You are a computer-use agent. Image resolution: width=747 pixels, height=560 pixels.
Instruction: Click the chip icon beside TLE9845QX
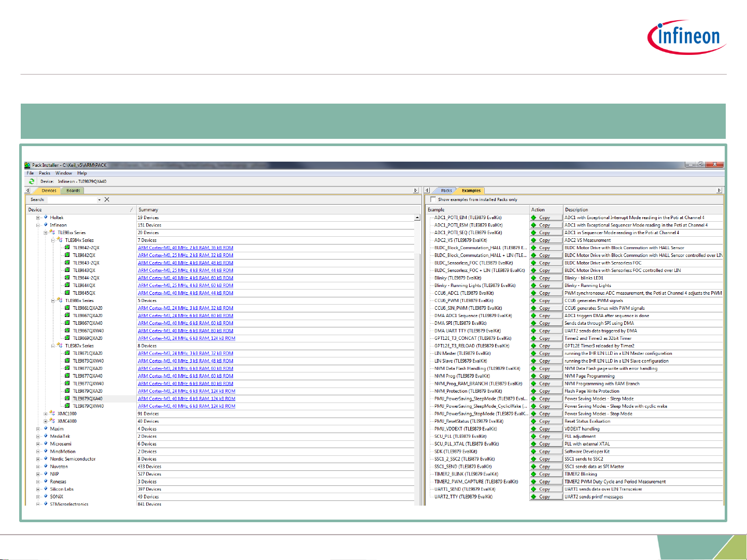coord(67,293)
